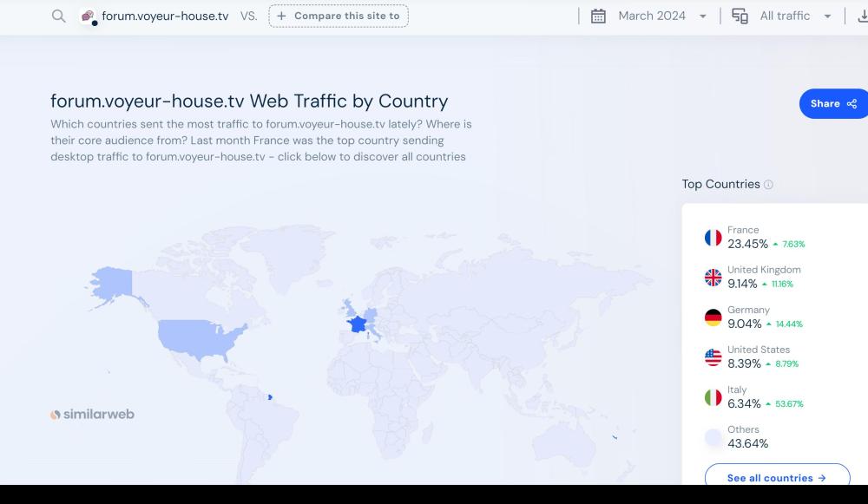Click the All traffic devices icon

pos(740,16)
